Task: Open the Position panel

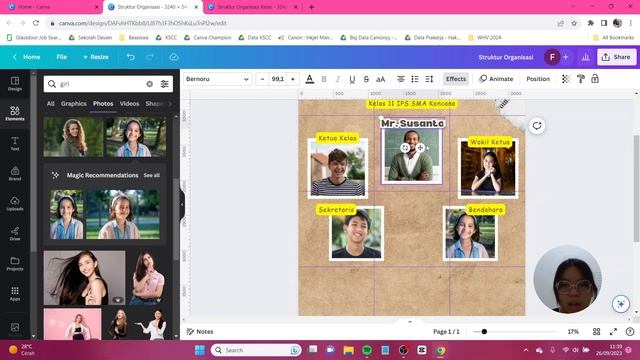Action: coord(538,79)
